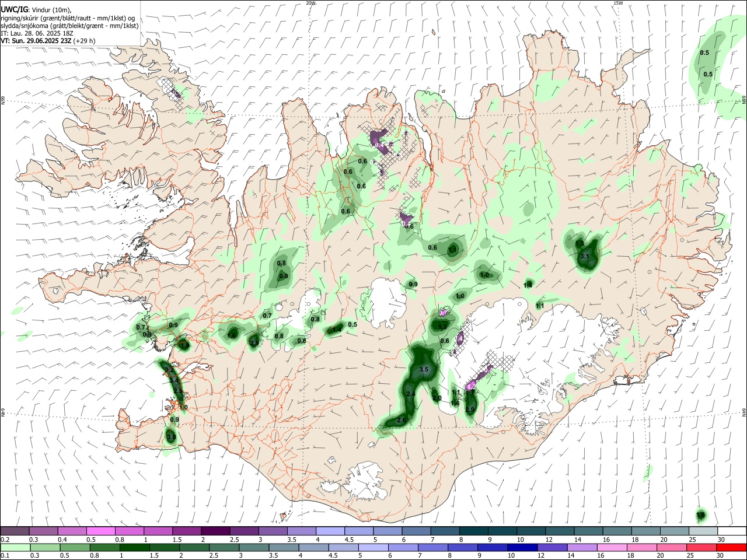The height and width of the screenshot is (560, 747).
Task: Click the 'UWC/IG: Vindur (10m)' title text
Action: pos(36,10)
